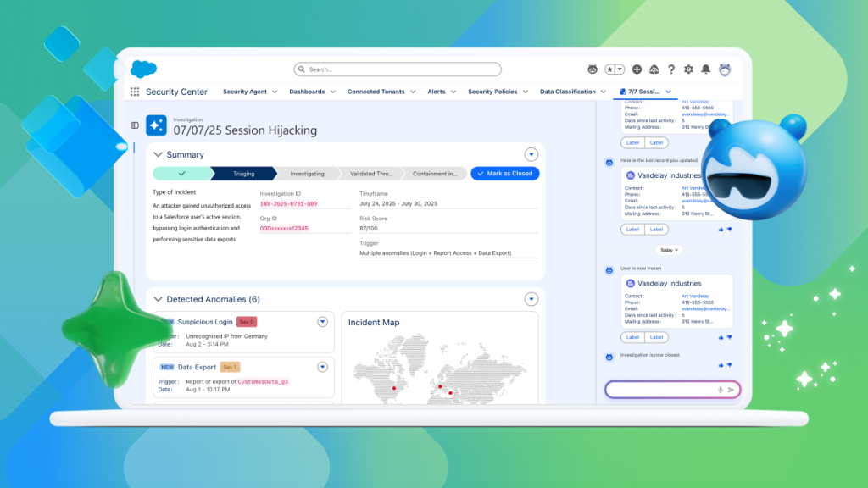Click the microphone icon in chat box
The image size is (868, 488).
[721, 390]
